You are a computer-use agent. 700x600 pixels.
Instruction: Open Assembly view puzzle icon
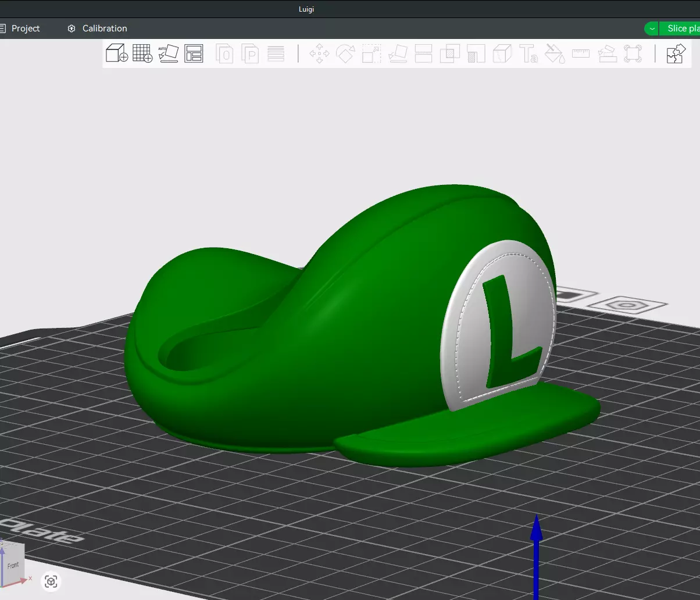click(x=676, y=53)
